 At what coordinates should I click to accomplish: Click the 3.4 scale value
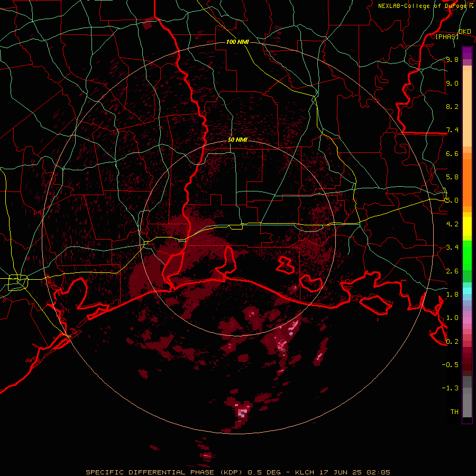[452, 248]
